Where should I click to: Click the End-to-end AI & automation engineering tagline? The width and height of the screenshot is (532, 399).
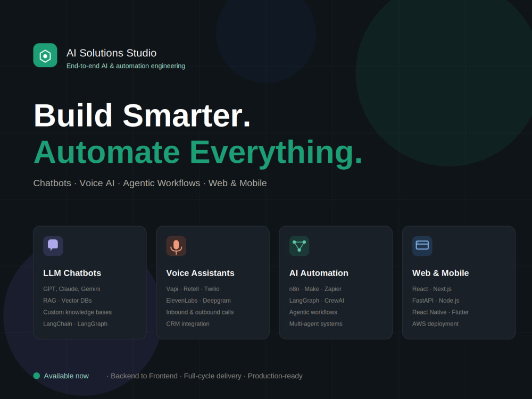126,66
